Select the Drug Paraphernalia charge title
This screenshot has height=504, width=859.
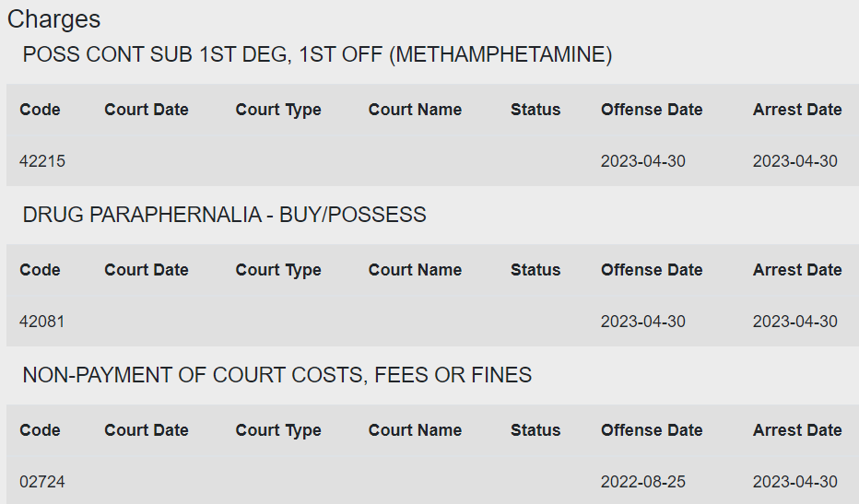click(x=224, y=215)
